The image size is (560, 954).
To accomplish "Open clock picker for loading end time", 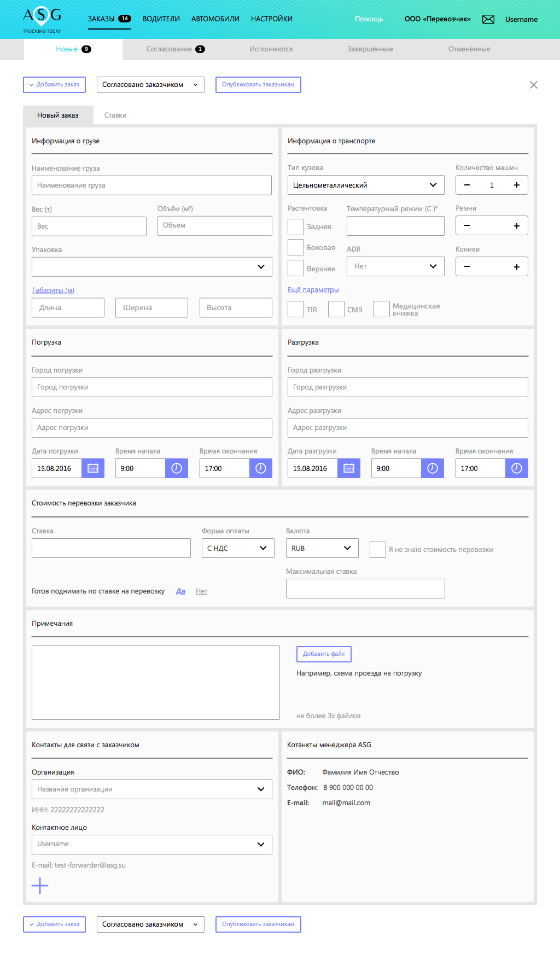I will point(261,468).
